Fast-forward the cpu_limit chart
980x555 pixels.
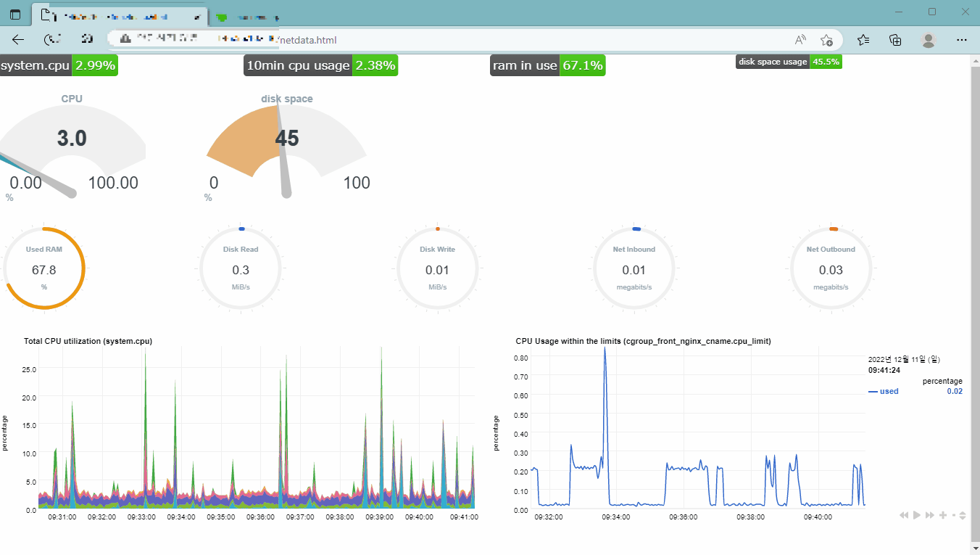pos(930,515)
